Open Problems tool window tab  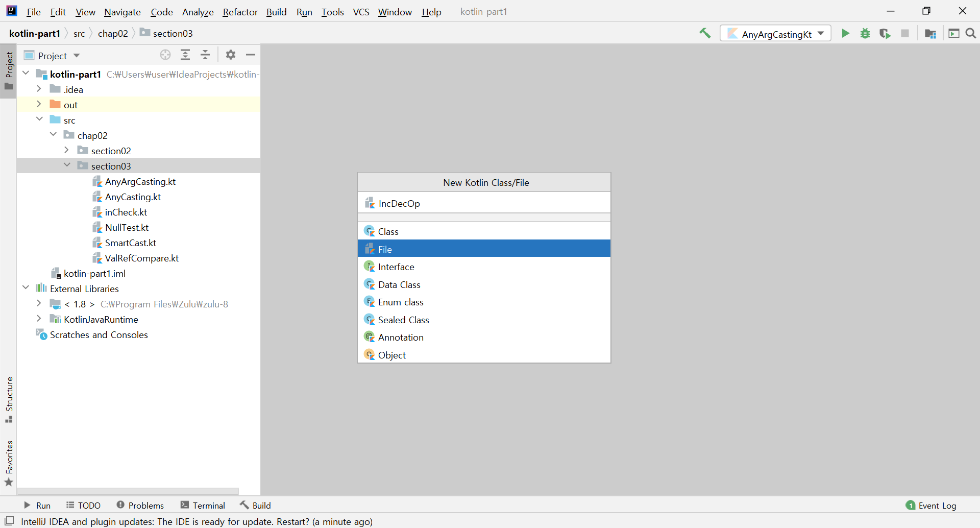140,505
